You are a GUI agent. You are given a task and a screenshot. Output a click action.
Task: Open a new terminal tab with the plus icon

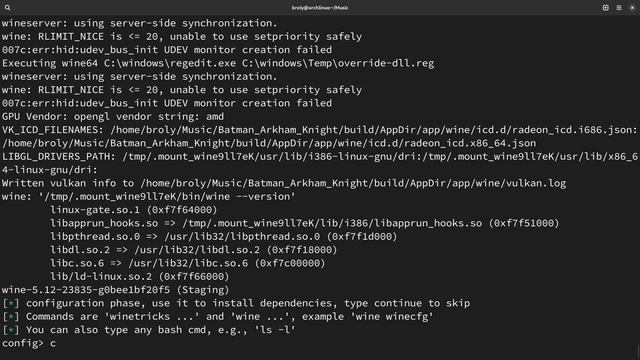(x=605, y=7)
